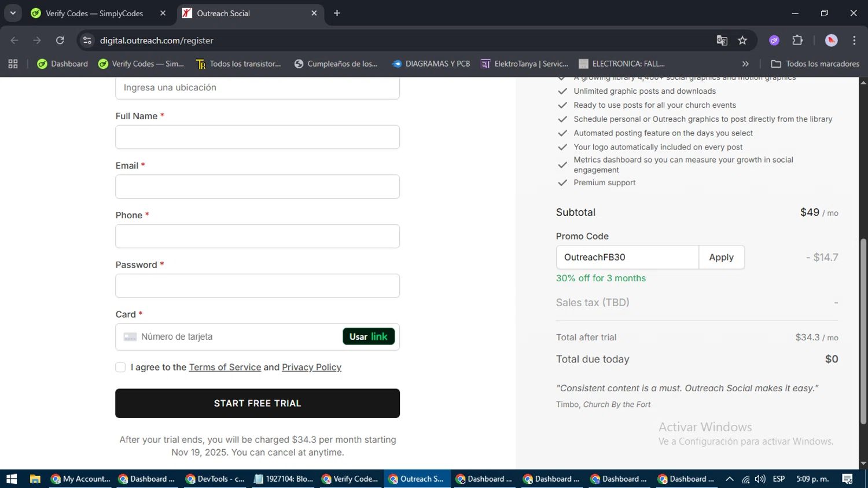Open 1927104 Notepad taskbar item
Image resolution: width=868 pixels, height=488 pixels.
pos(284,479)
